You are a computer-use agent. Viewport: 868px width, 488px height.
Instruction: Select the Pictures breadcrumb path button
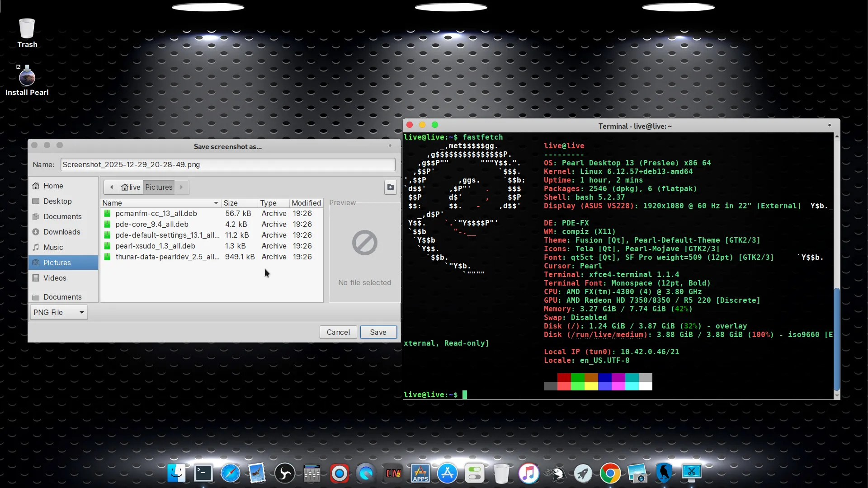point(159,187)
